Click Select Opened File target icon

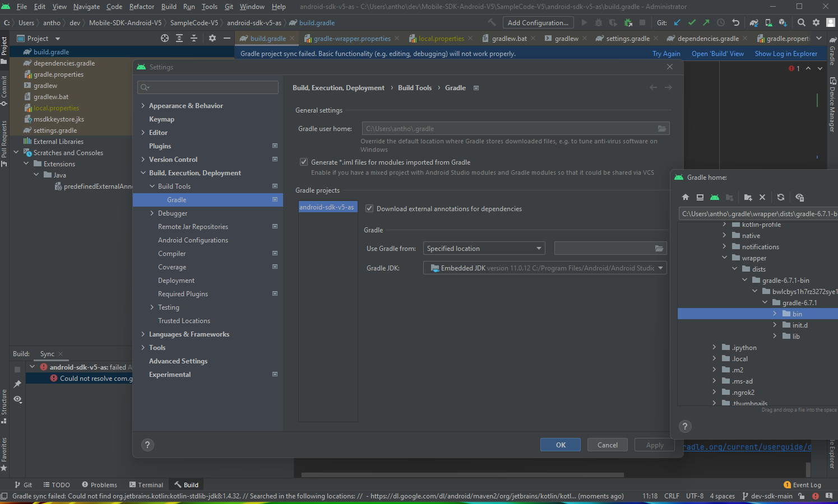(x=165, y=38)
